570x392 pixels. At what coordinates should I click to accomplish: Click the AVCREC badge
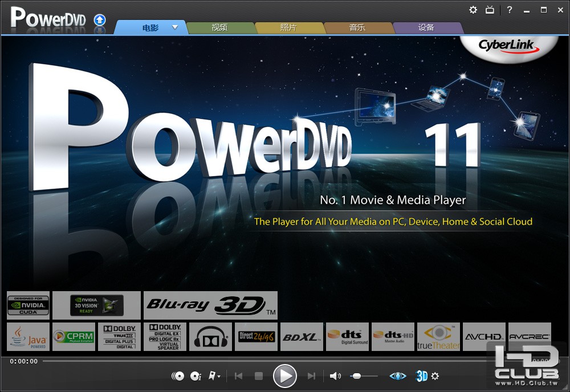click(530, 337)
